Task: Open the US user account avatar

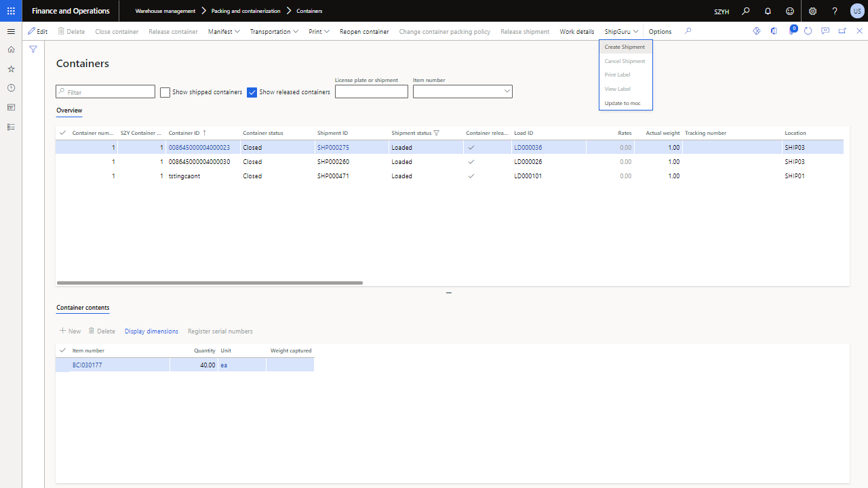Action: point(857,11)
